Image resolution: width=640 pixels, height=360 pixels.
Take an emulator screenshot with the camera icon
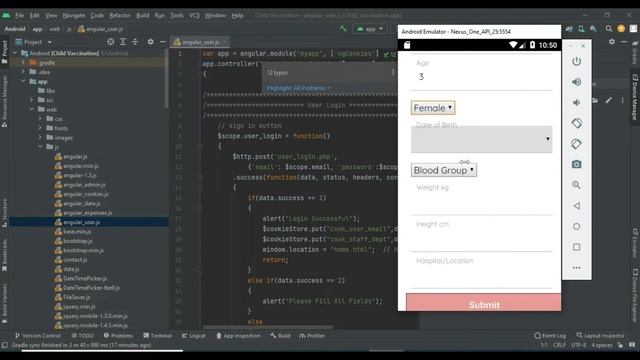(576, 164)
